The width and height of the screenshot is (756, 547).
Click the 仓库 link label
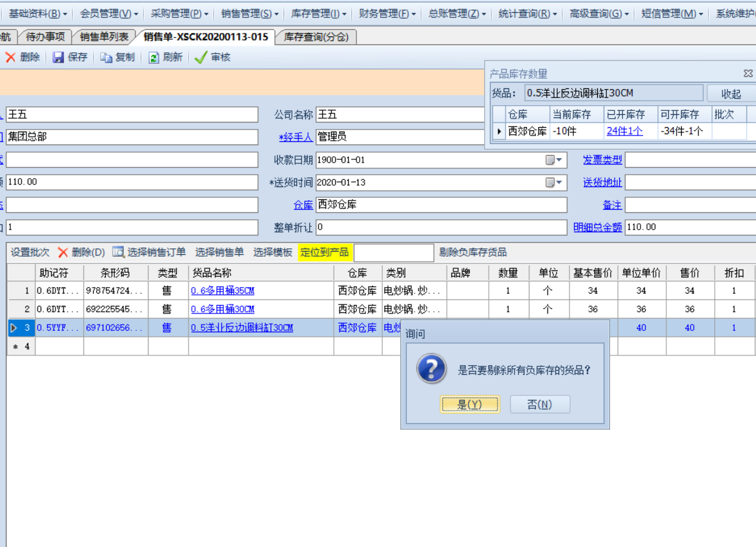pos(303,205)
